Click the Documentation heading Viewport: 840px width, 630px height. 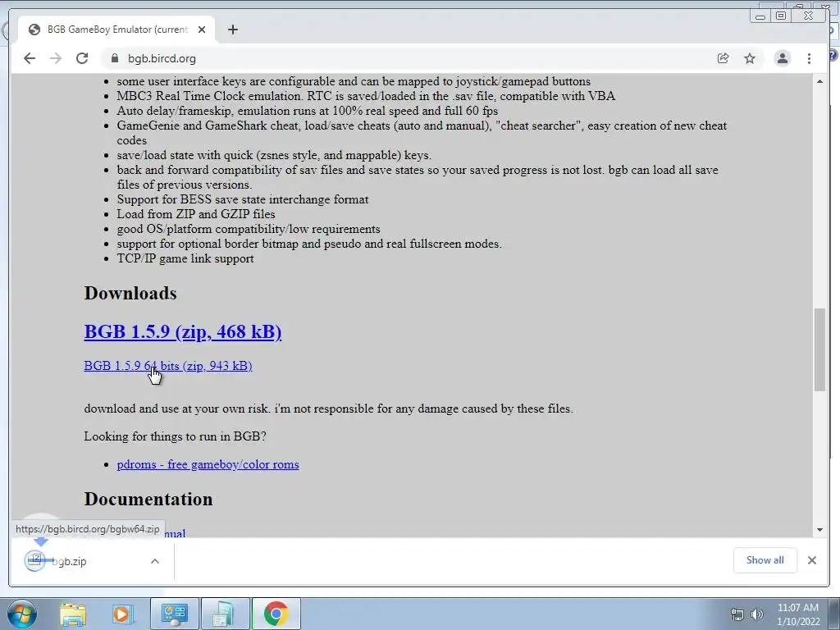coord(148,499)
